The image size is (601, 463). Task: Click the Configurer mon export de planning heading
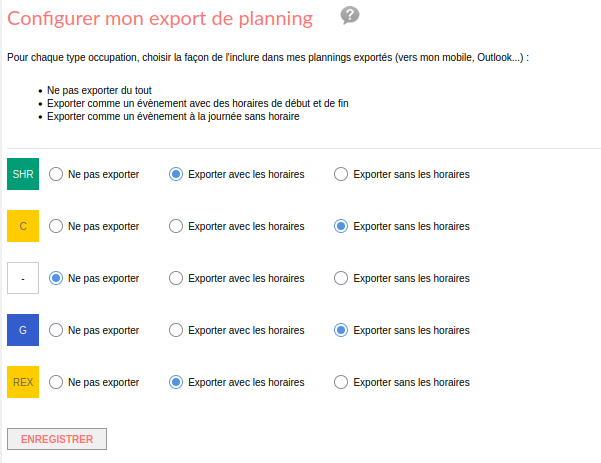coord(160,18)
